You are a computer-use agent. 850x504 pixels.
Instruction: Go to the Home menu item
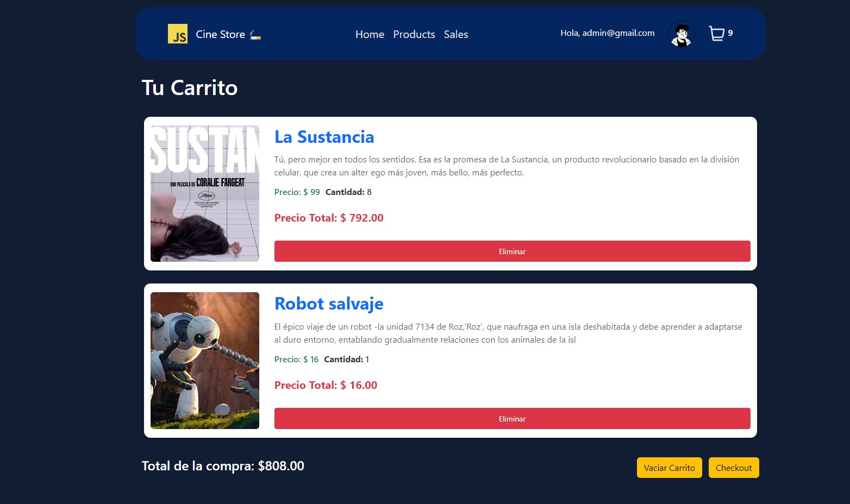click(370, 34)
